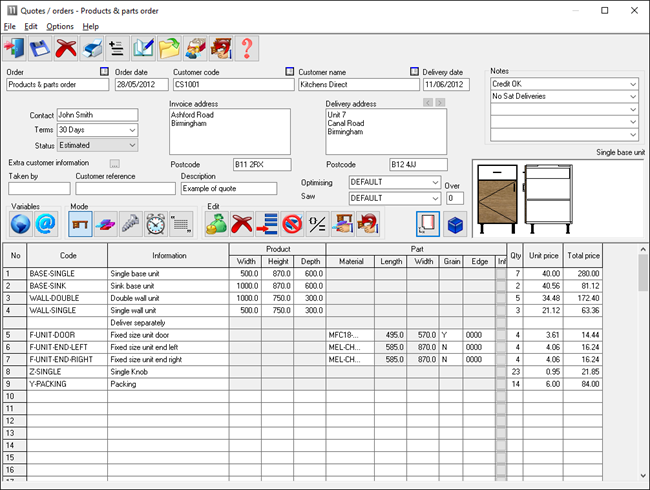Click the percent icon in Edit group
650x490 pixels.
tap(317, 224)
